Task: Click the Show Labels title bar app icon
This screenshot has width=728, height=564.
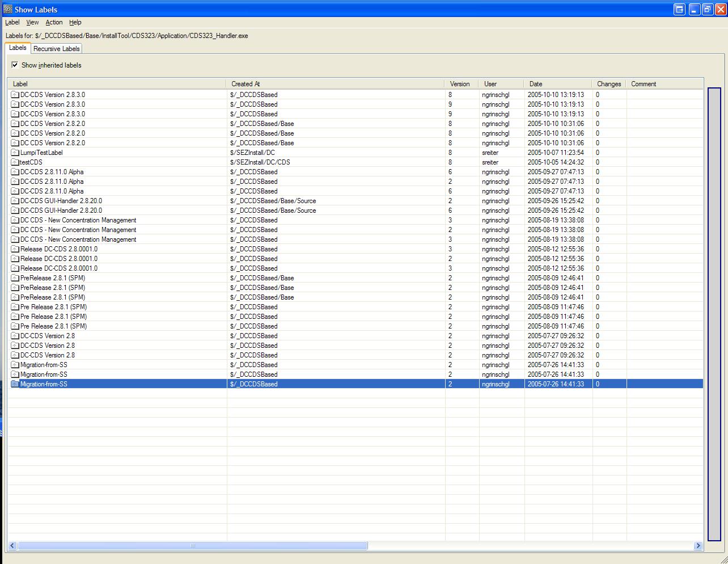Action: click(7, 9)
